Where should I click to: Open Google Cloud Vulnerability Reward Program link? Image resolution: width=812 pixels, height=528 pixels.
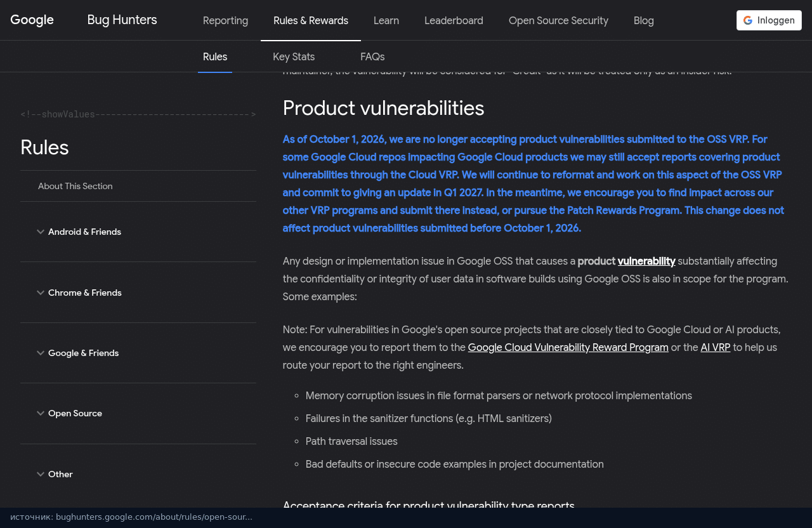pyautogui.click(x=568, y=347)
